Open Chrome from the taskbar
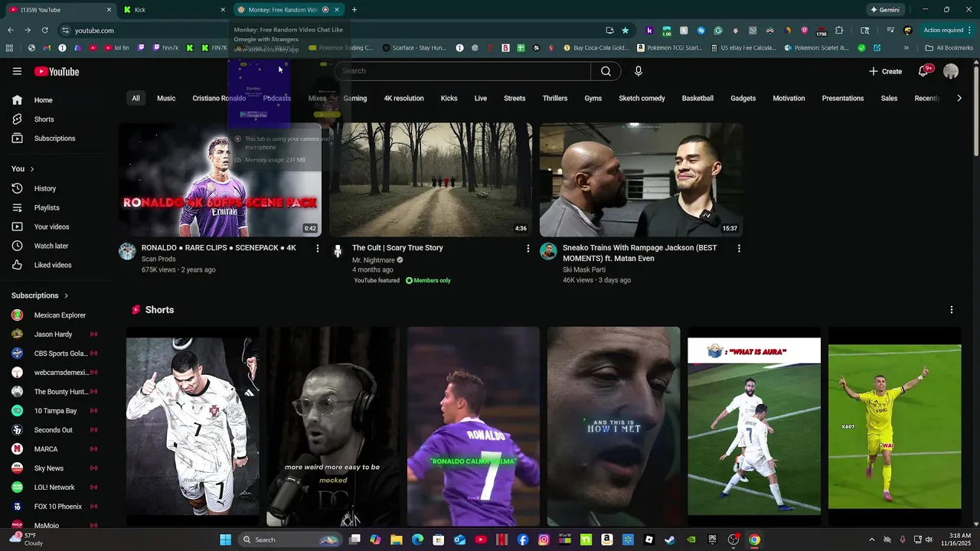The height and width of the screenshot is (551, 980). click(x=754, y=540)
